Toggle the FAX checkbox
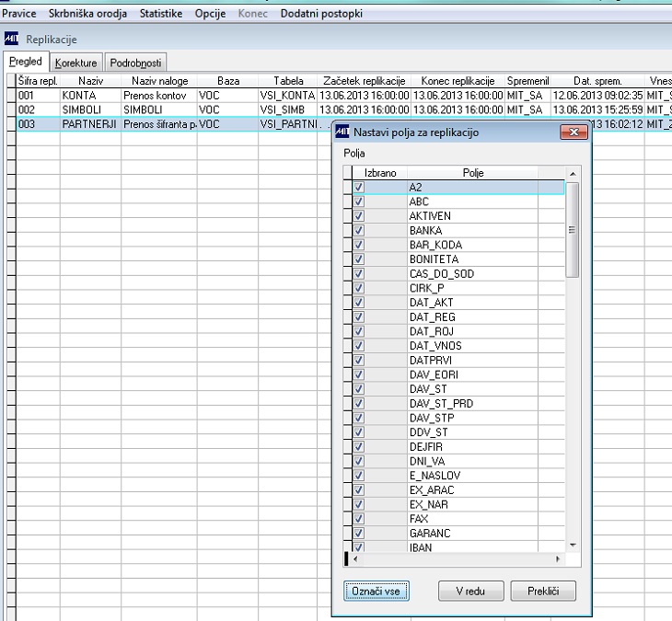This screenshot has width=672, height=621. [x=359, y=519]
